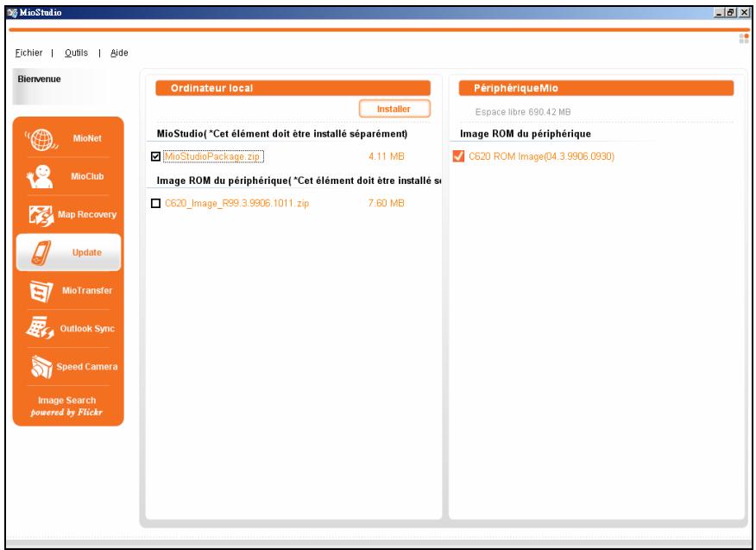Viewport: 756px width, 550px height.
Task: Click the Installer button
Action: click(394, 109)
